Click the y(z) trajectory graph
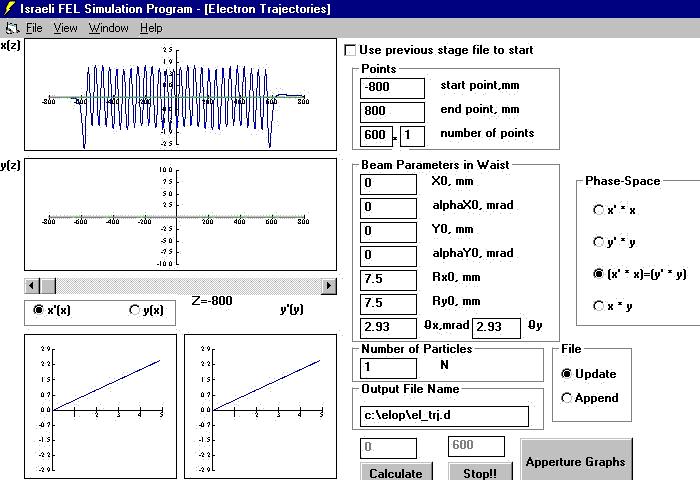This screenshot has height=480, width=700. coord(180,214)
